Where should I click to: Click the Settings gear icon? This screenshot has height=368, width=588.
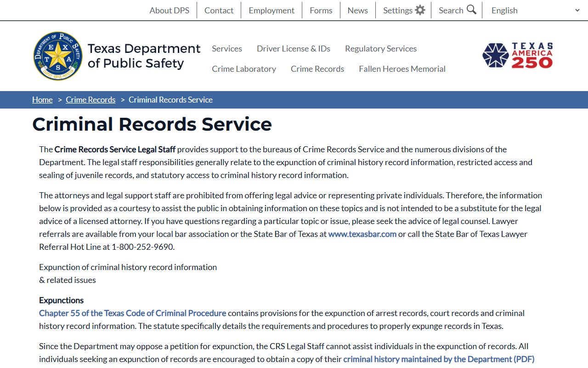[420, 10]
